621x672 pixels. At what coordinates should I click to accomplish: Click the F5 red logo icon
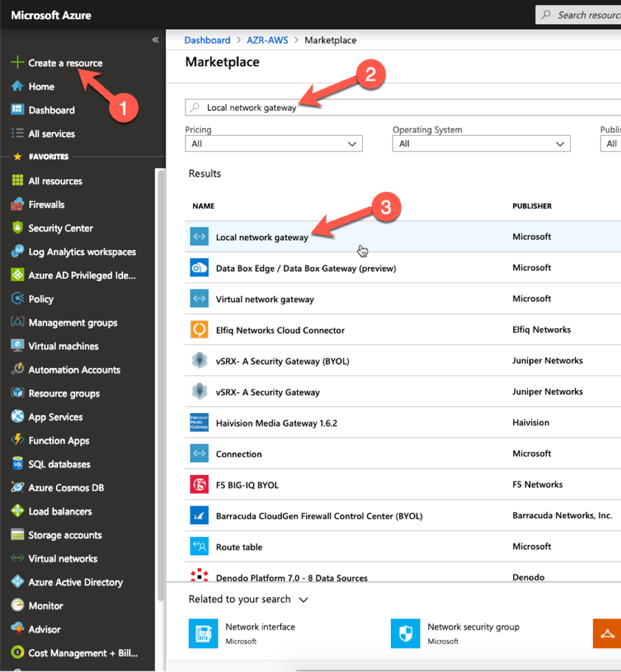click(x=199, y=485)
